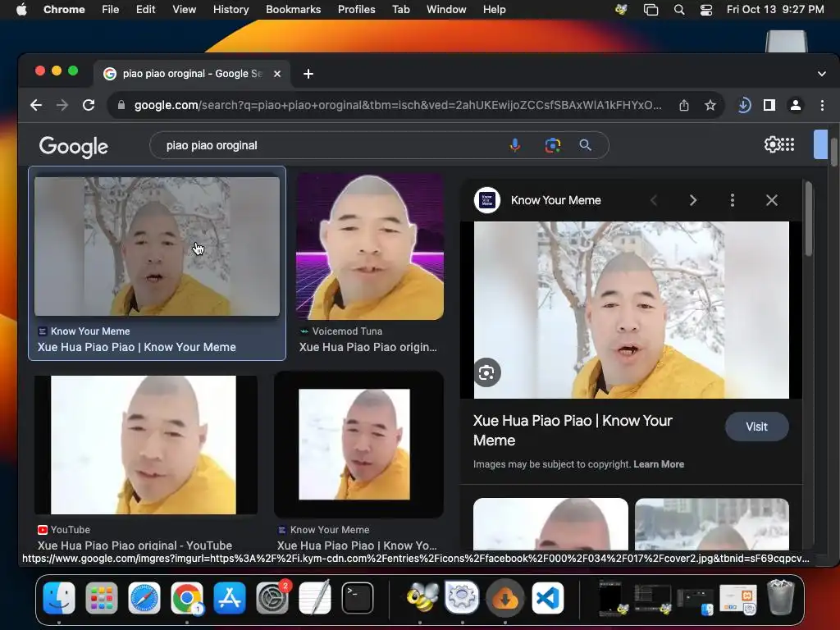
Task: Click the magnifier search button in Google search box
Action: coord(586,145)
